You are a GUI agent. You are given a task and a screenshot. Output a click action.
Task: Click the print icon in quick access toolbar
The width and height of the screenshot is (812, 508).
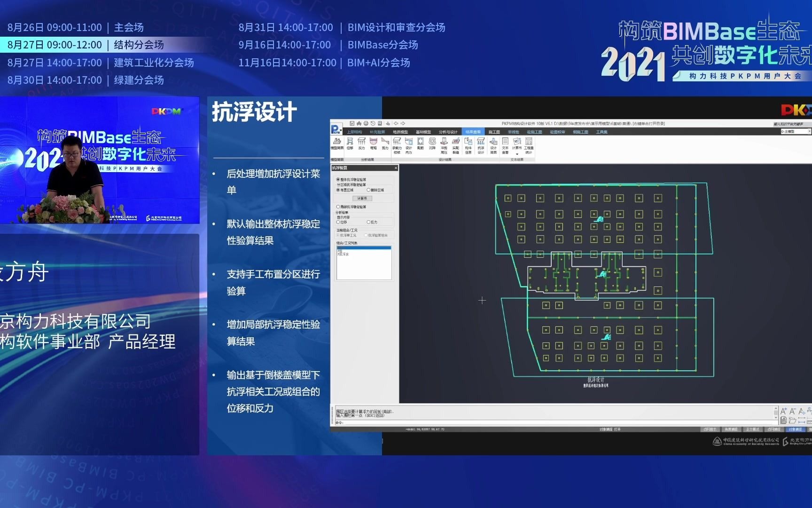[366, 123]
